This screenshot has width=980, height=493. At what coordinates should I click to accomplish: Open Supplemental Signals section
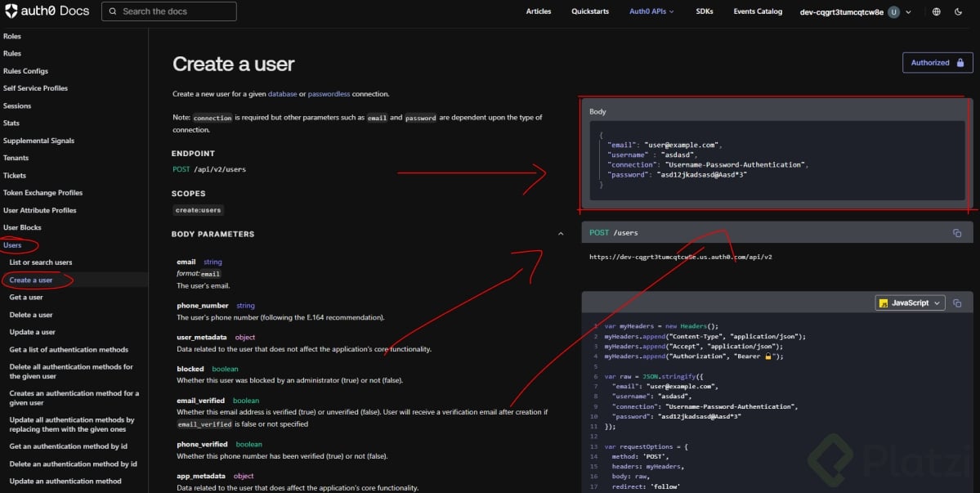click(x=38, y=141)
